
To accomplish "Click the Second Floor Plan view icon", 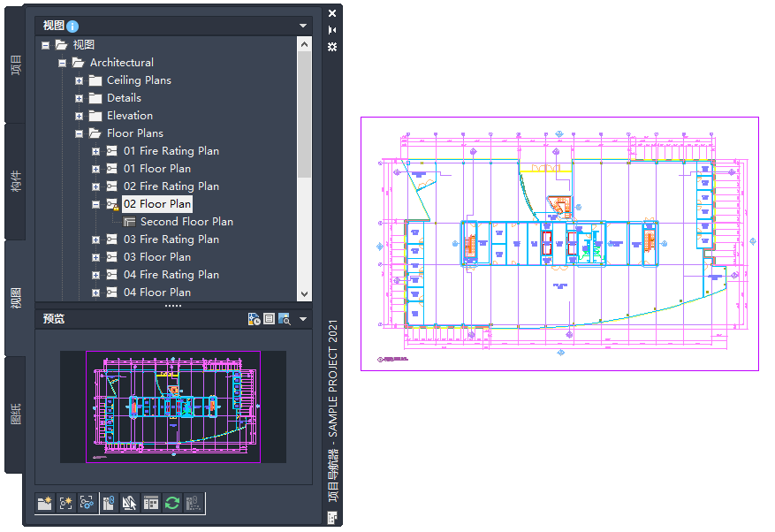I will [130, 222].
